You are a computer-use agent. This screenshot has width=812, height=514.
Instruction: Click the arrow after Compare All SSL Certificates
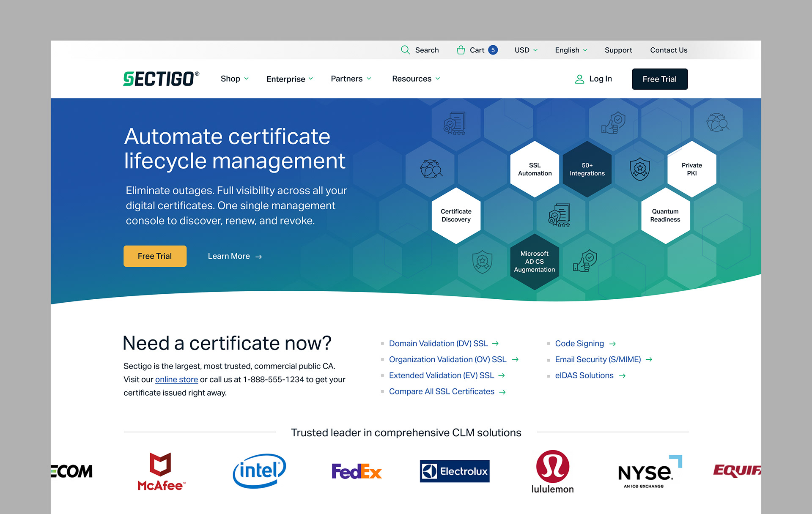[x=502, y=392]
